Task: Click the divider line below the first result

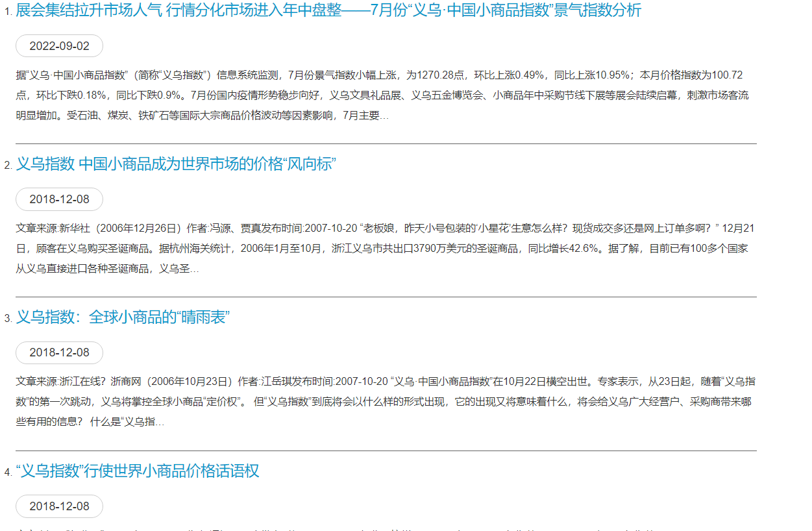Action: point(386,143)
